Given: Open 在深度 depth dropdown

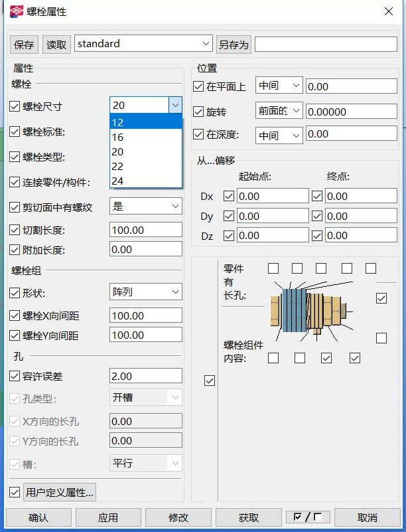Looking at the screenshot, I should coord(295,135).
